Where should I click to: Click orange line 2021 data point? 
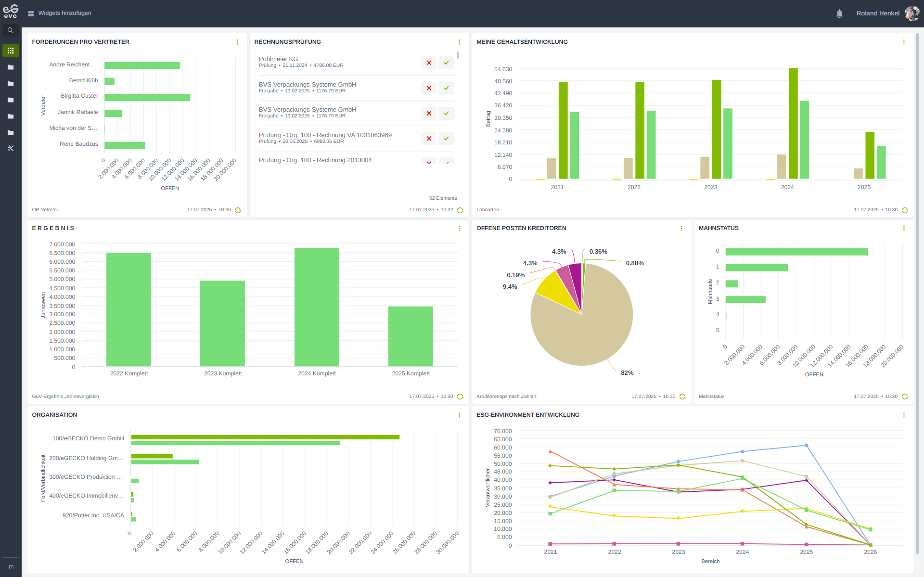(550, 451)
